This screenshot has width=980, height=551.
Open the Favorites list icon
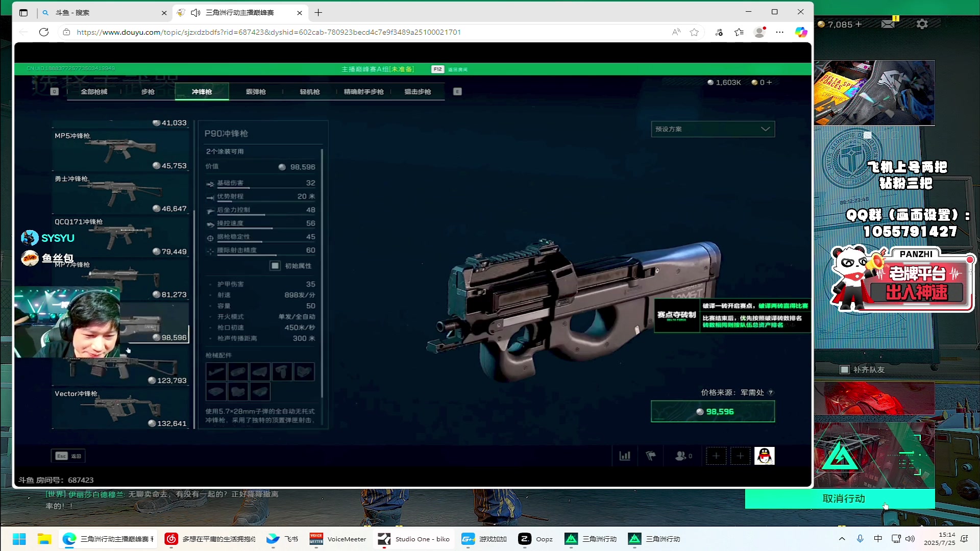(739, 32)
